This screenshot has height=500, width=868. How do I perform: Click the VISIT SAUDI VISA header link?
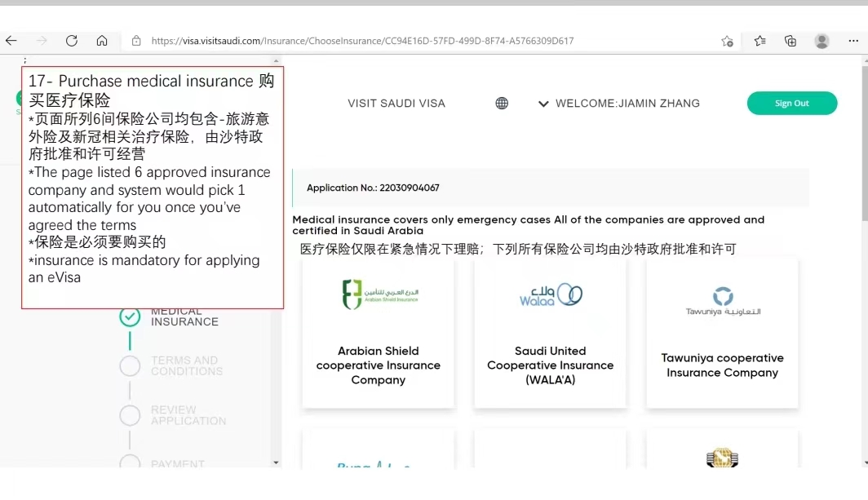coord(396,104)
